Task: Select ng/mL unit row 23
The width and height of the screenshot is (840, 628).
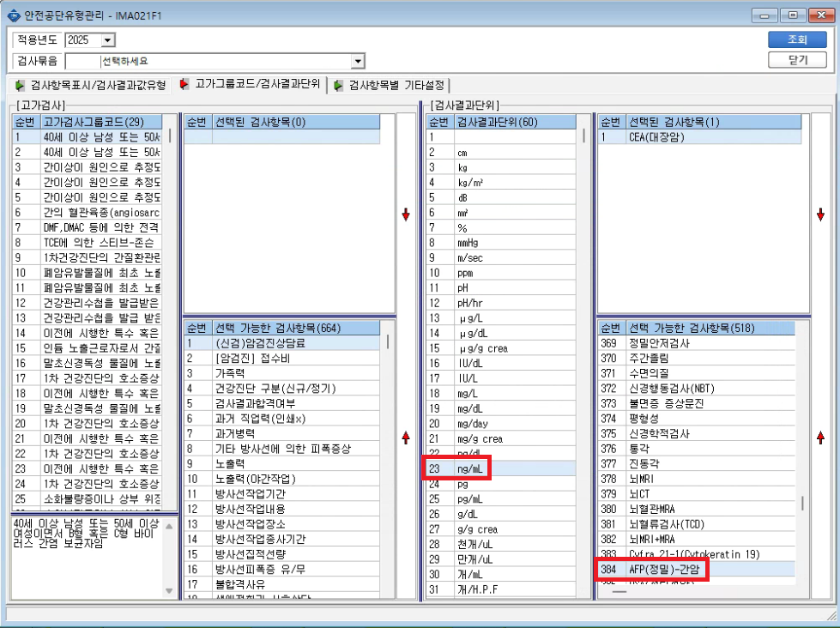Action: pos(501,469)
